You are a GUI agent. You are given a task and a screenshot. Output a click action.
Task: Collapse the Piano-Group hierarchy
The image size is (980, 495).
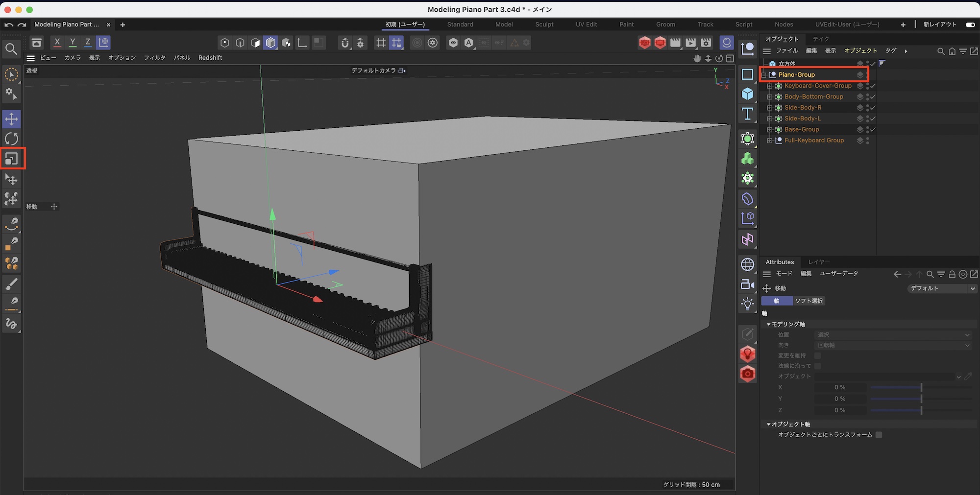tap(764, 75)
